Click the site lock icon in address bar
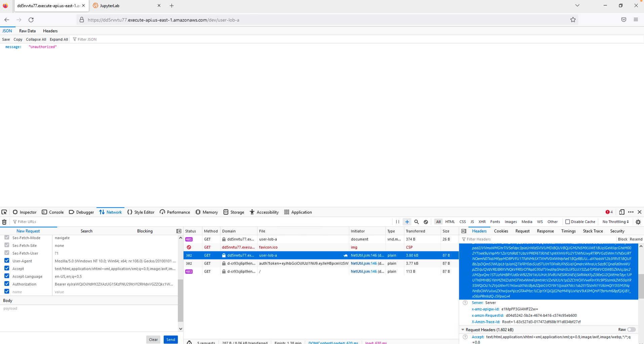This screenshot has width=644, height=344. click(x=82, y=20)
